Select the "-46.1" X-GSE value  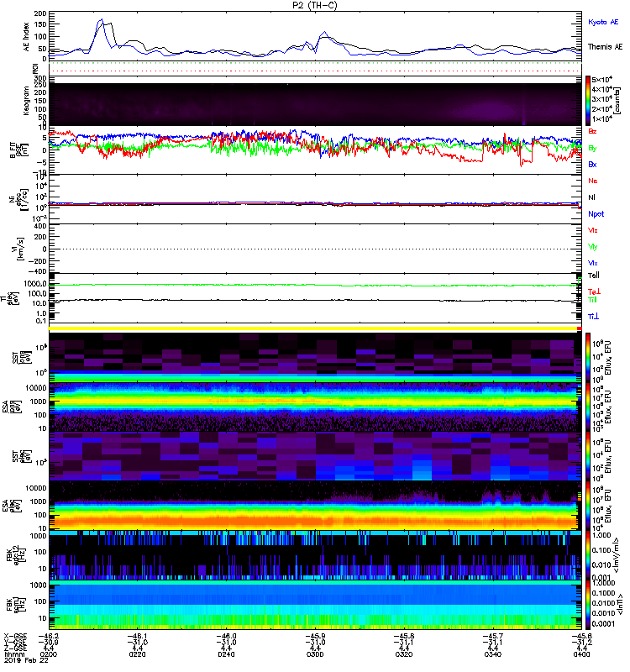[137, 636]
